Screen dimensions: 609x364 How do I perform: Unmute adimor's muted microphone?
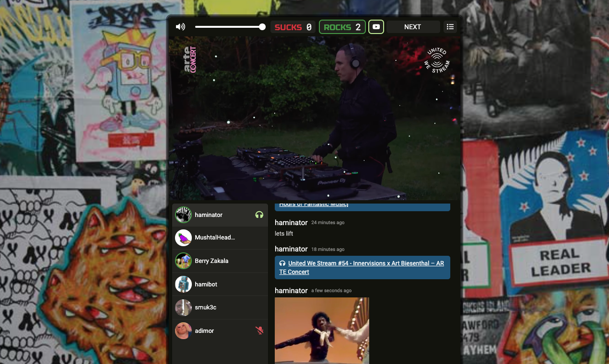click(x=259, y=330)
